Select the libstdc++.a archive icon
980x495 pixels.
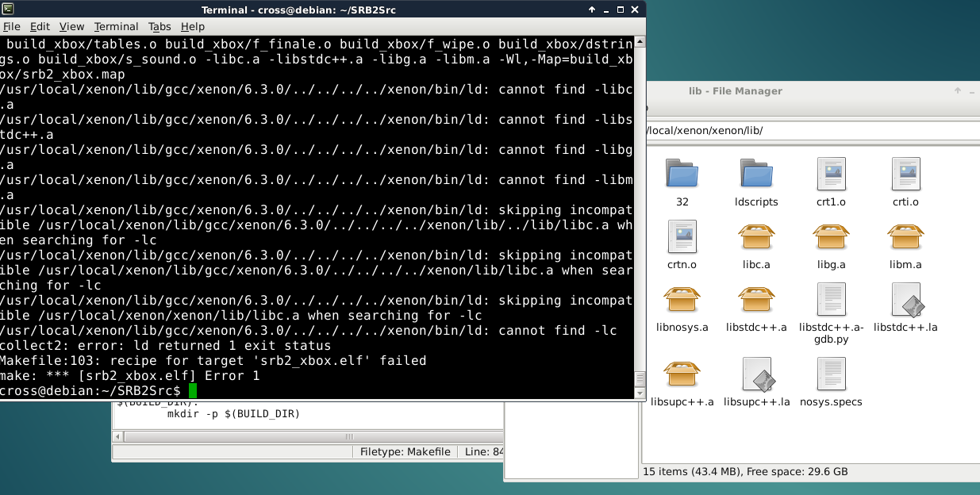point(756,299)
